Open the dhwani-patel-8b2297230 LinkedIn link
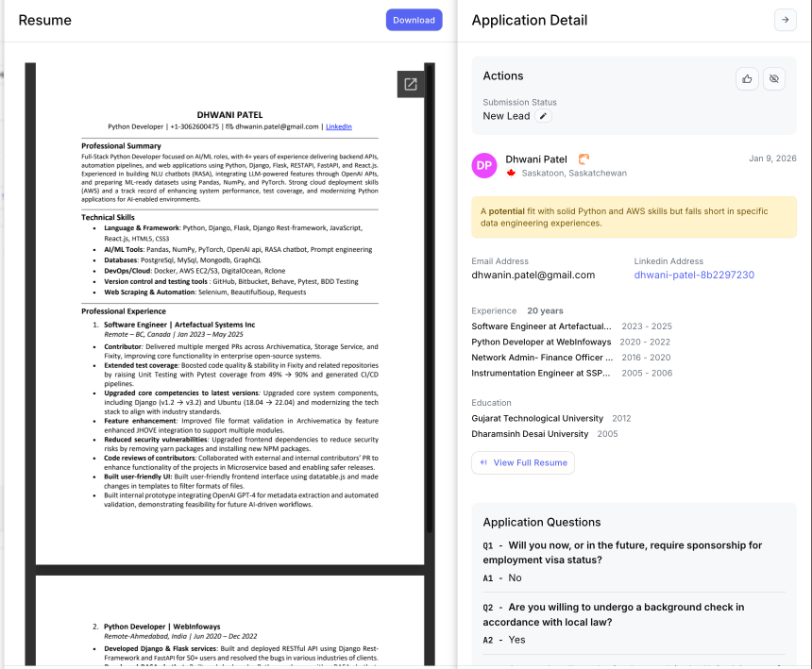The image size is (812, 669). [694, 276]
